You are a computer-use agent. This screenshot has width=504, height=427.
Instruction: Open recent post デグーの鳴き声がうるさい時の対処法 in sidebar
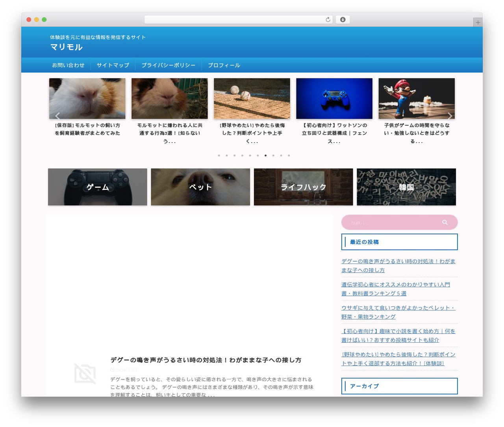point(398,266)
